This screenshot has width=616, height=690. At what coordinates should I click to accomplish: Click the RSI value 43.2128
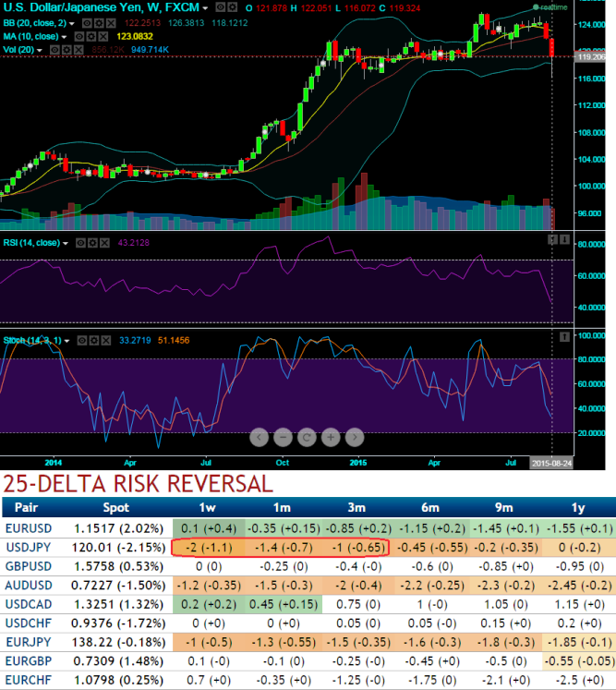[x=133, y=243]
